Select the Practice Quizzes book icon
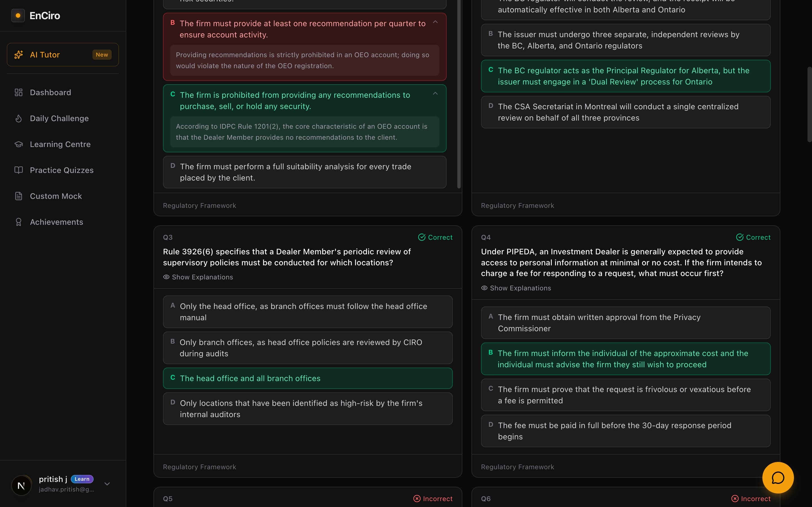812x507 pixels. pyautogui.click(x=18, y=170)
